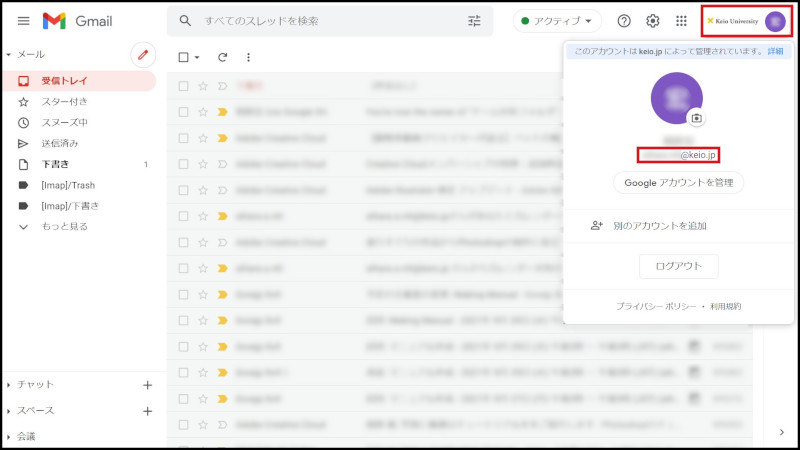Click the camera icon on profile picture
Screen dimensions: 800x450
point(697,118)
